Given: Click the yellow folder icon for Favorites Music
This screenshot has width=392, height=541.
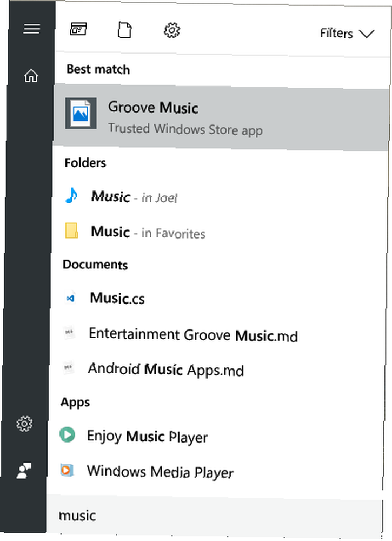Looking at the screenshot, I should [71, 231].
